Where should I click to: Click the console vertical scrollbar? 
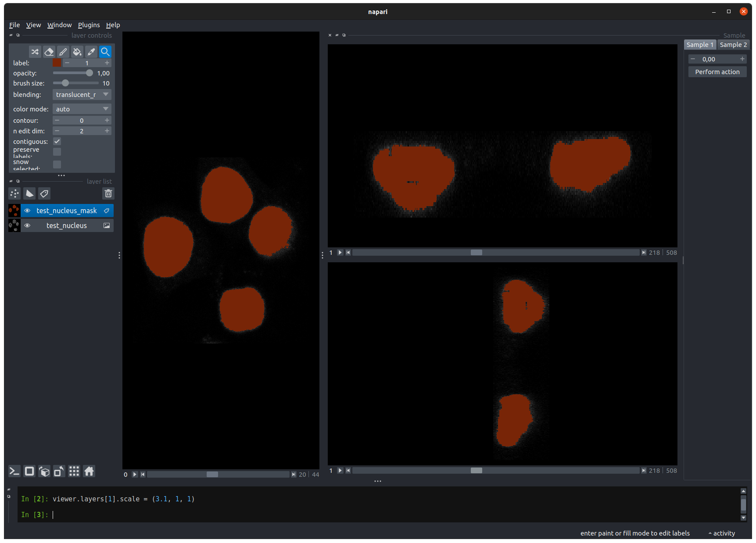(743, 505)
